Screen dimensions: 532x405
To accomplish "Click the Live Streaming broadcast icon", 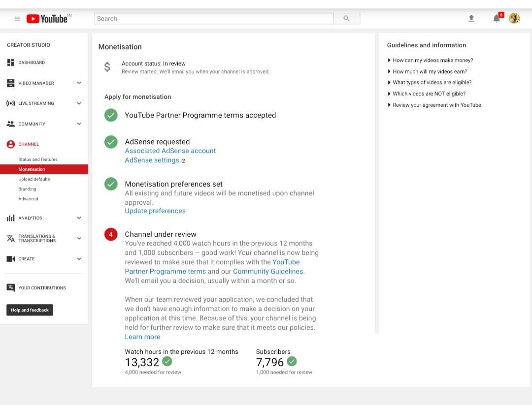I will coord(10,103).
